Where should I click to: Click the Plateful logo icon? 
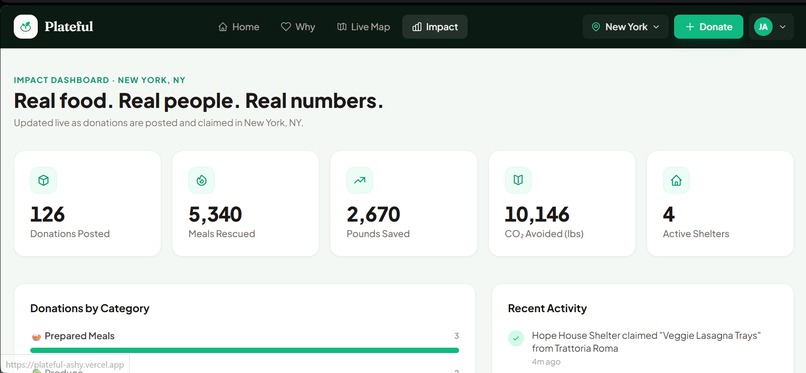pyautogui.click(x=26, y=27)
